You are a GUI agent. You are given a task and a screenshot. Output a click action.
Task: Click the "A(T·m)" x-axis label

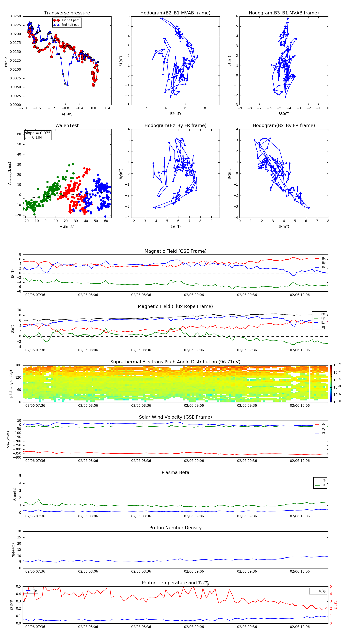point(67,114)
